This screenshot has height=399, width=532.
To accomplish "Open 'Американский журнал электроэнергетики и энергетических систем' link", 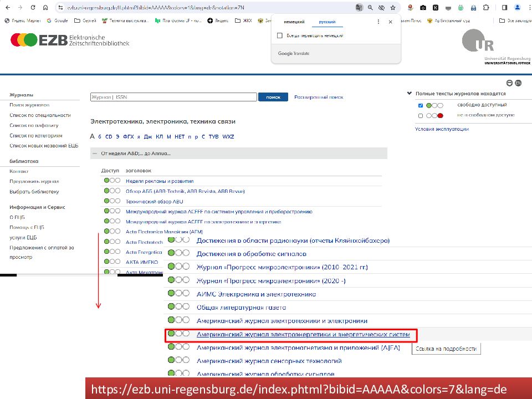I will click(303, 335).
